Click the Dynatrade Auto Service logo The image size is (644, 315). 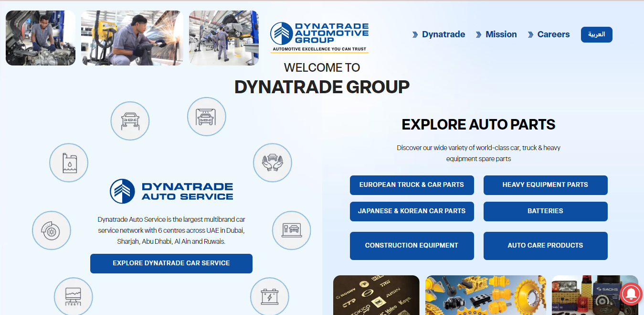(x=171, y=191)
